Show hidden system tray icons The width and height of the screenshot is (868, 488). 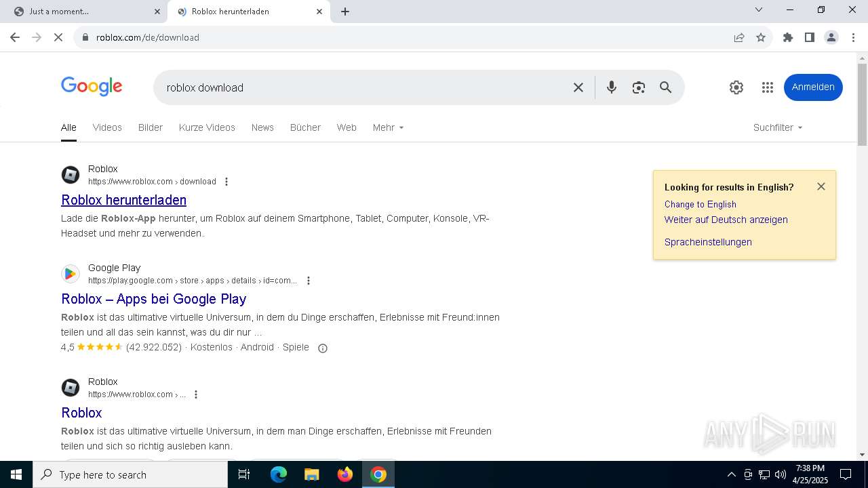coord(731,474)
